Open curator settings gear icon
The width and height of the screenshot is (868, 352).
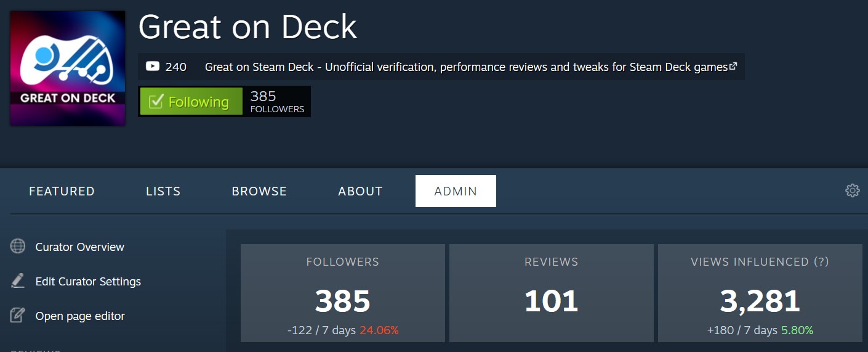tap(853, 190)
